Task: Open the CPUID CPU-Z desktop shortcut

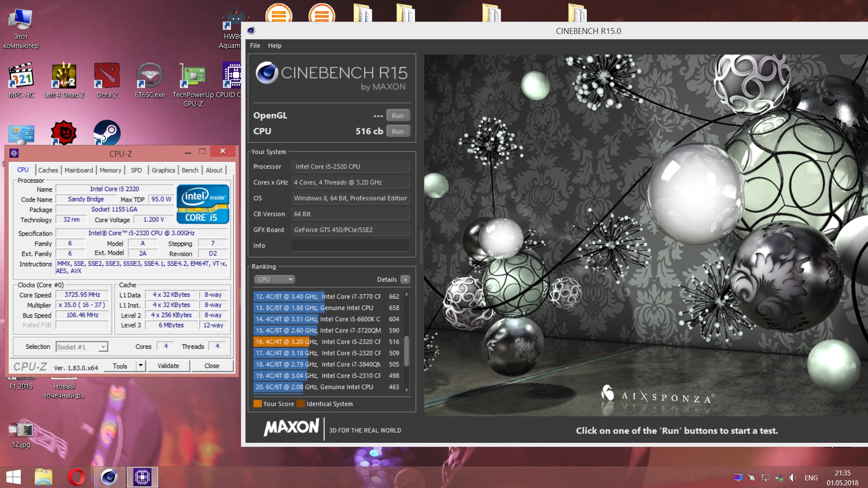Action: coord(231,80)
